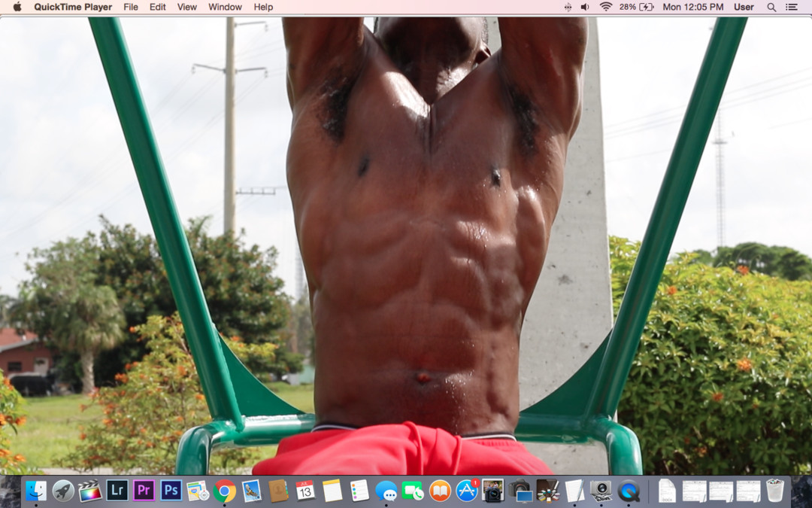Expand the Window menu
The image size is (812, 508).
225,7
